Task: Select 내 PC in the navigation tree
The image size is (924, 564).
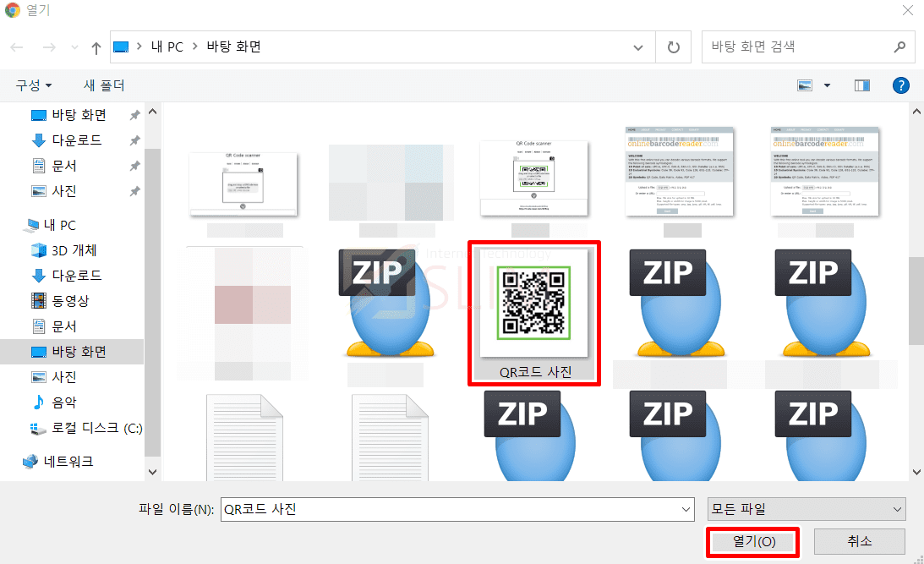Action: [x=59, y=225]
